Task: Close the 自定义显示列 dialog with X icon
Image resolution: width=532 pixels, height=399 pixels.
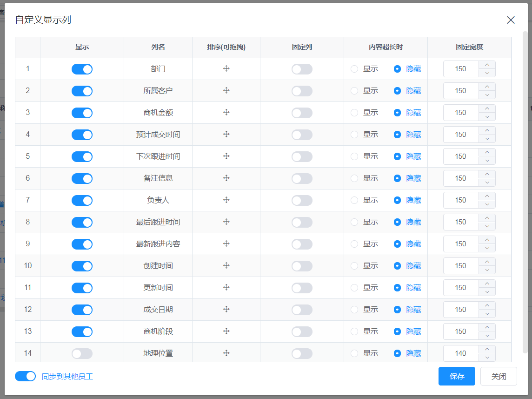Action: [511, 20]
